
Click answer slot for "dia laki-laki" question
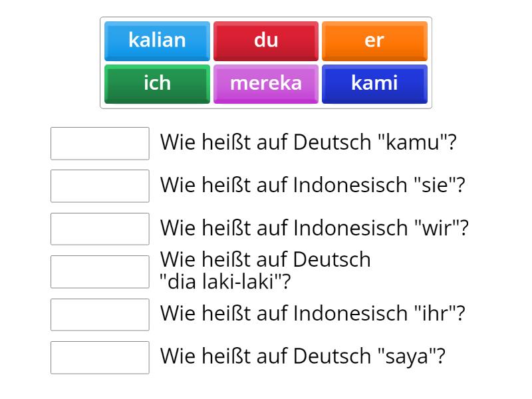point(100,271)
